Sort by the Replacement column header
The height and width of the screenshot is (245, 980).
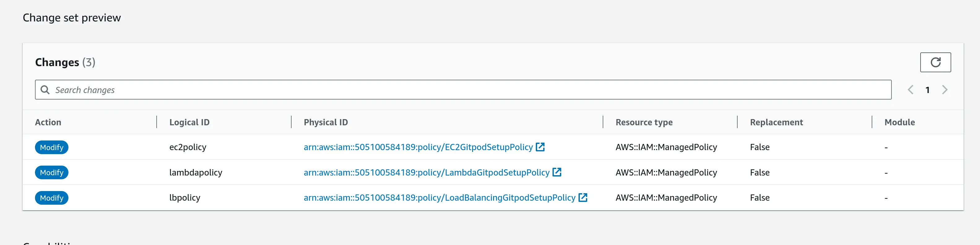(776, 122)
